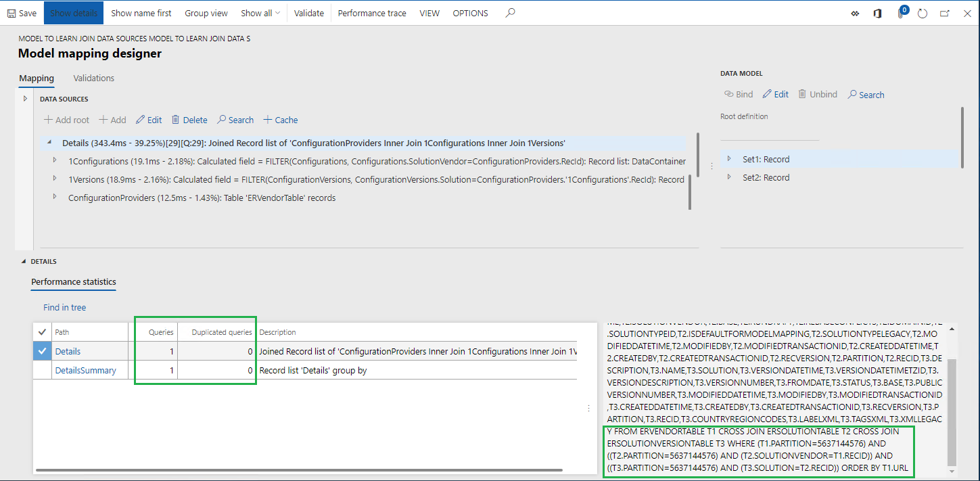
Task: Open the Performance trace command
Action: click(x=371, y=12)
